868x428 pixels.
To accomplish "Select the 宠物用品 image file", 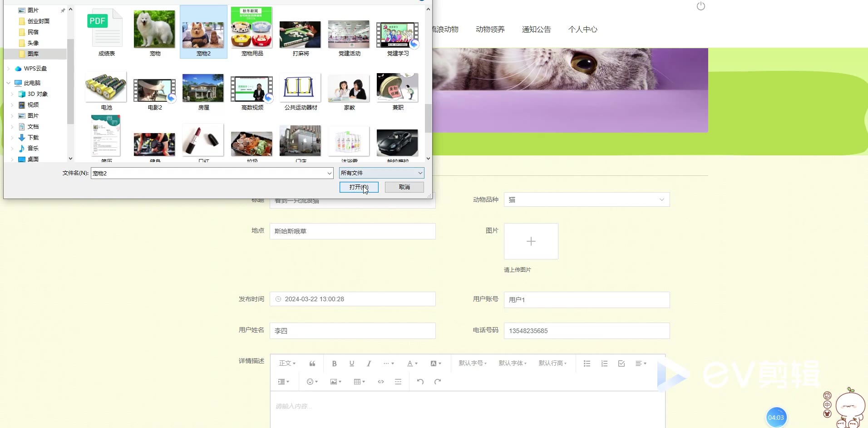I will [x=252, y=33].
